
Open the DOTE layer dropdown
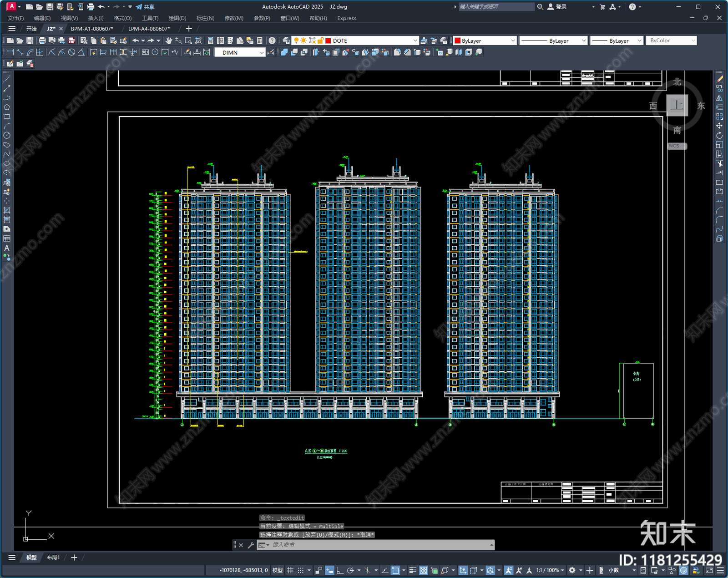pos(415,41)
